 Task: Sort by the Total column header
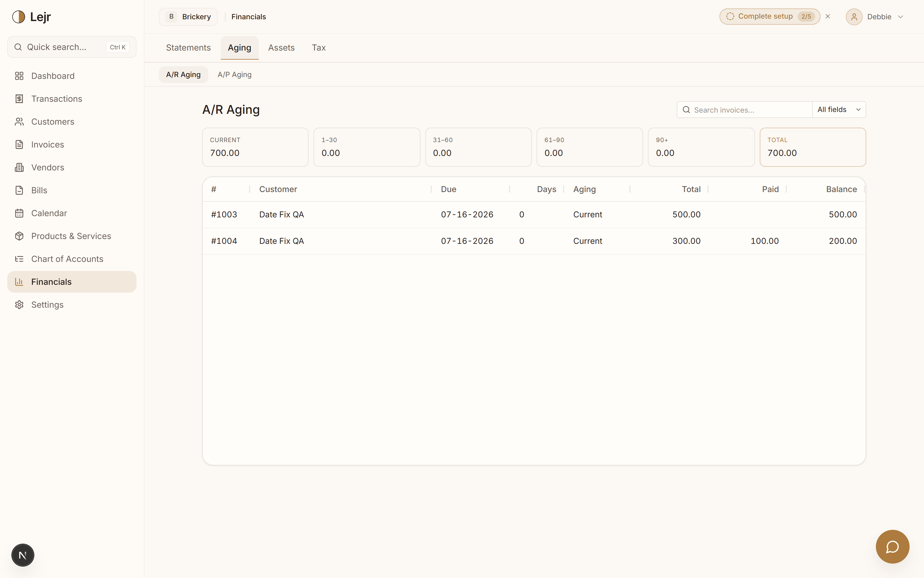691,189
